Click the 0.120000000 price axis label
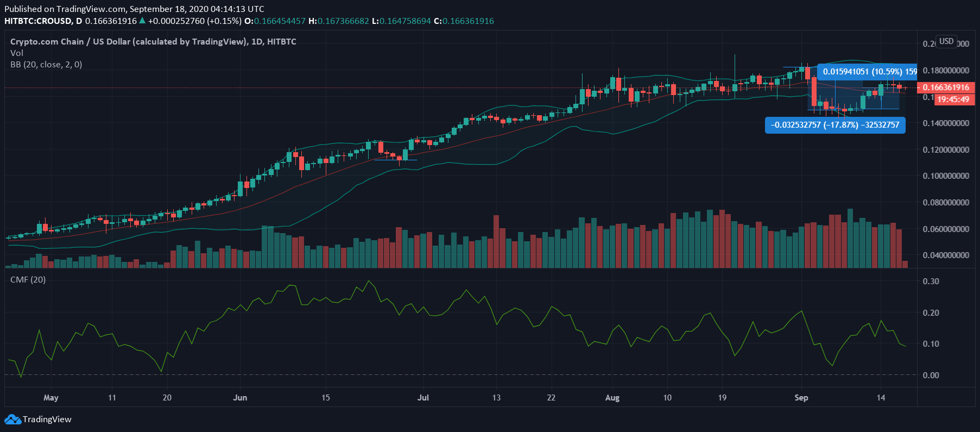 tap(946, 149)
